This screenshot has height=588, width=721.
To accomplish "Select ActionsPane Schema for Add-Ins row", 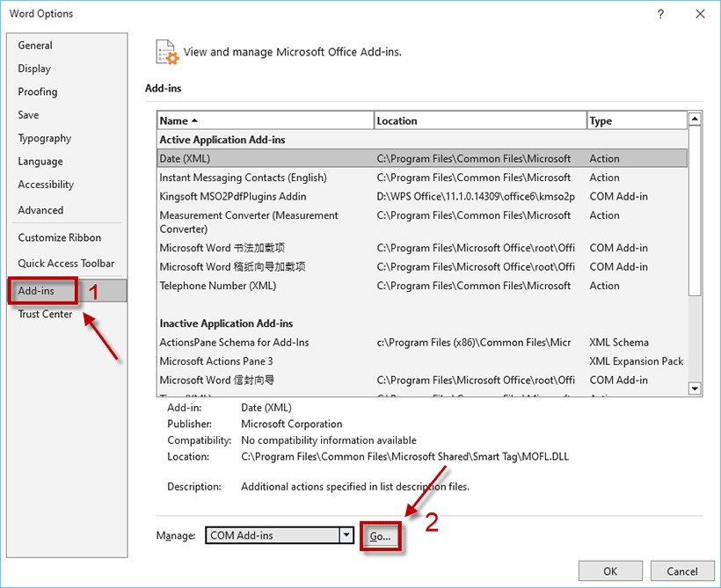I will [422, 343].
